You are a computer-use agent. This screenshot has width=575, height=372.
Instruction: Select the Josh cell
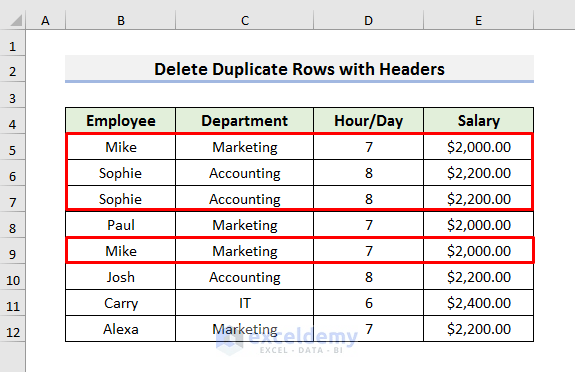tap(121, 277)
